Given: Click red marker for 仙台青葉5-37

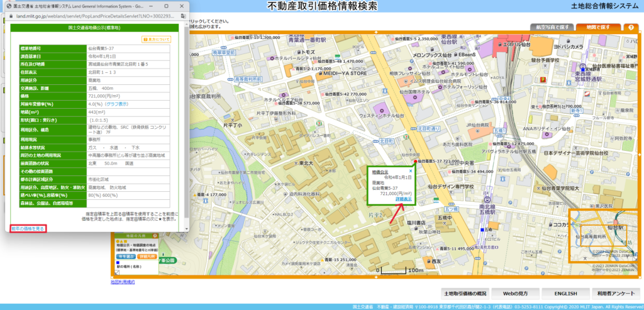Looking at the screenshot, I should click(x=416, y=162).
